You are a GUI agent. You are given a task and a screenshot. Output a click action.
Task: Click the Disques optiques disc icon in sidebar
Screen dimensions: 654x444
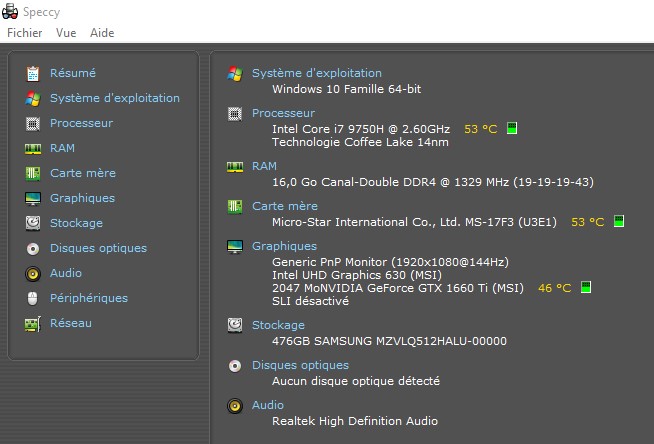33,248
